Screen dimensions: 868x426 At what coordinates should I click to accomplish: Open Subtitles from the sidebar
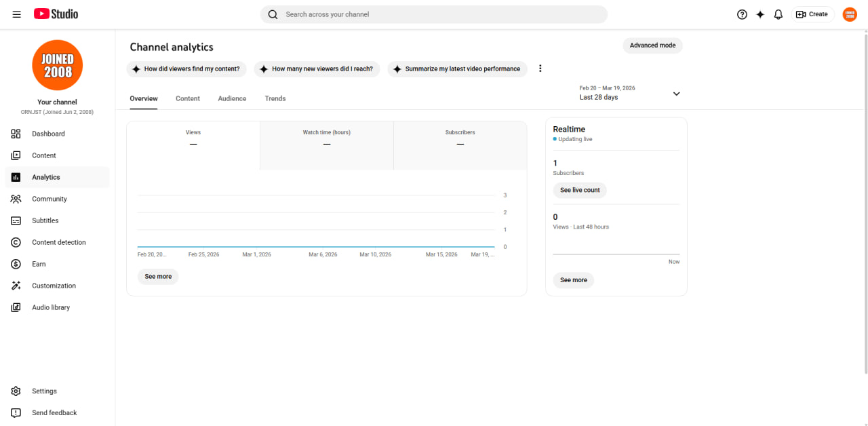(x=58, y=220)
